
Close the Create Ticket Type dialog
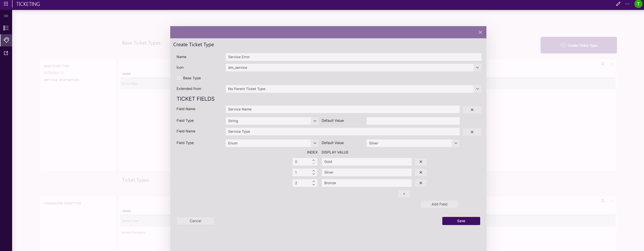[x=480, y=32]
